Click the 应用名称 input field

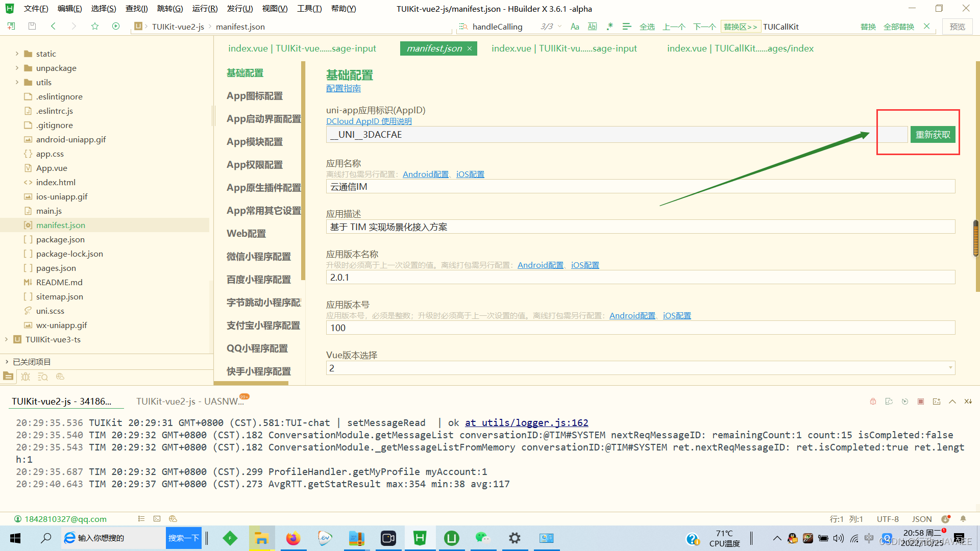click(x=641, y=186)
